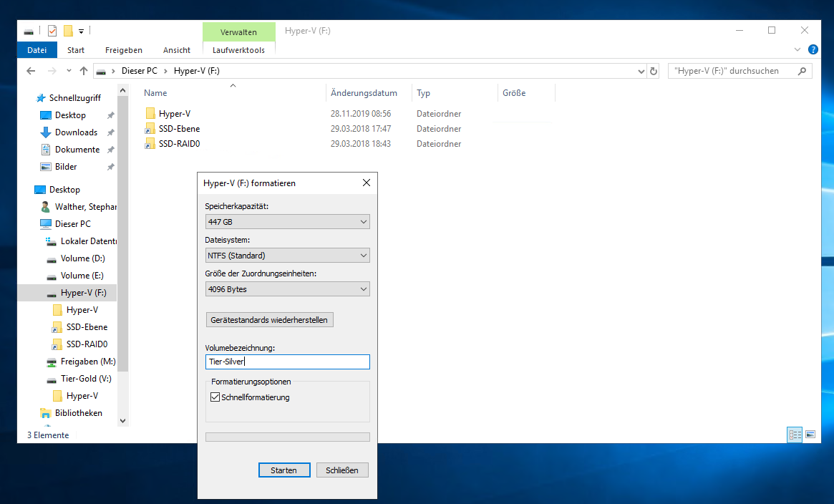Image resolution: width=834 pixels, height=504 pixels.
Task: Switch to large thumbnails view icon in status bar
Action: (x=810, y=435)
